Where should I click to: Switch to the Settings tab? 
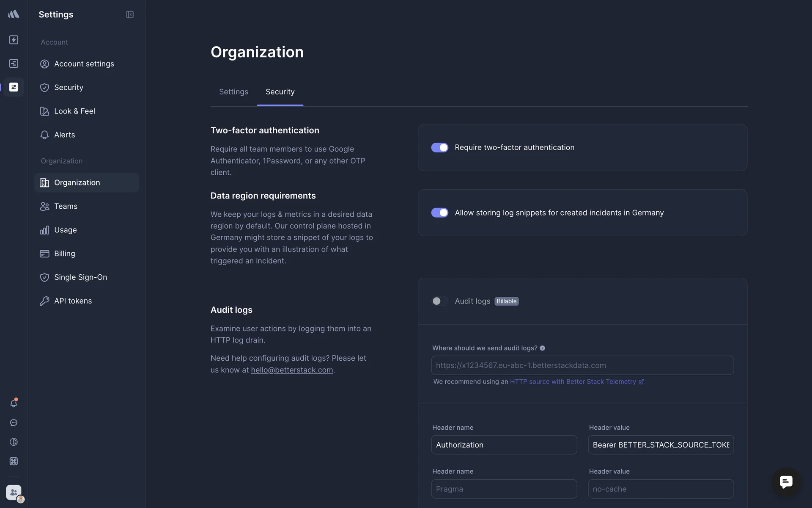coord(233,92)
